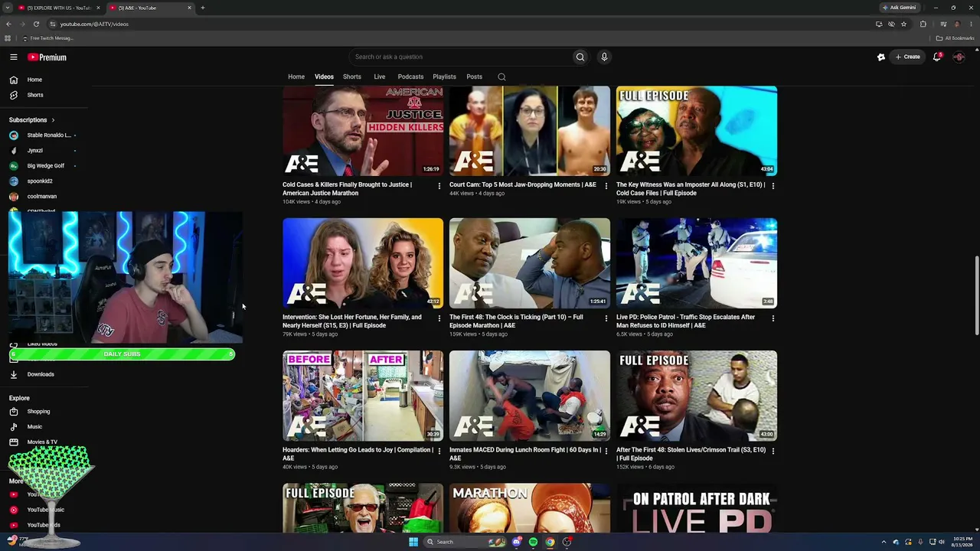This screenshot has width=980, height=551.
Task: Go back in browser history
Action: pos(8,24)
